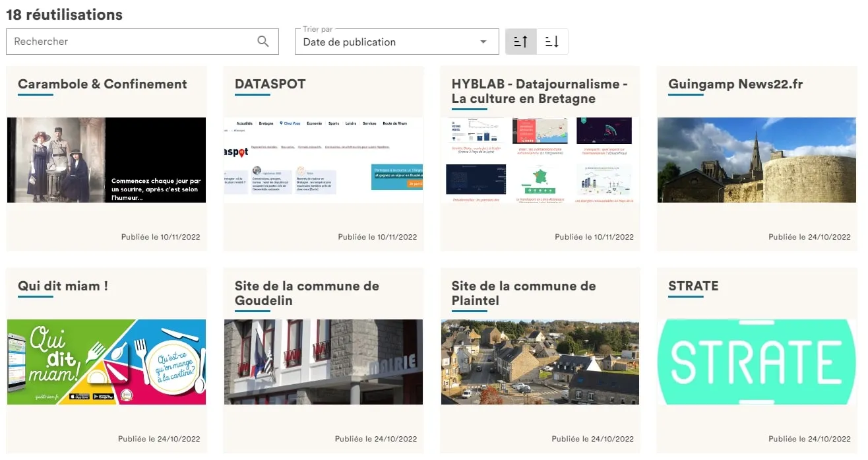Click the Rechercher search field
Screen dimensions: 868x460
(x=142, y=42)
